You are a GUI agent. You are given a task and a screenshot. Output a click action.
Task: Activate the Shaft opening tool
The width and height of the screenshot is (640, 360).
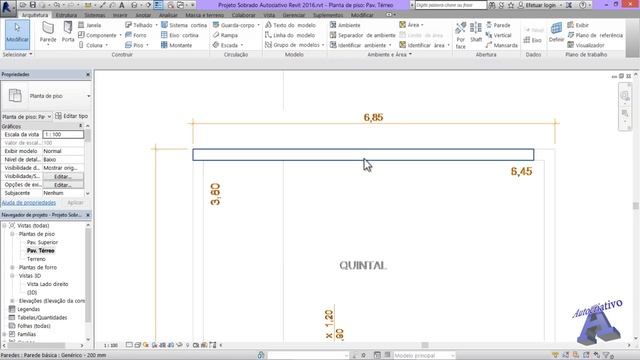pyautogui.click(x=476, y=33)
